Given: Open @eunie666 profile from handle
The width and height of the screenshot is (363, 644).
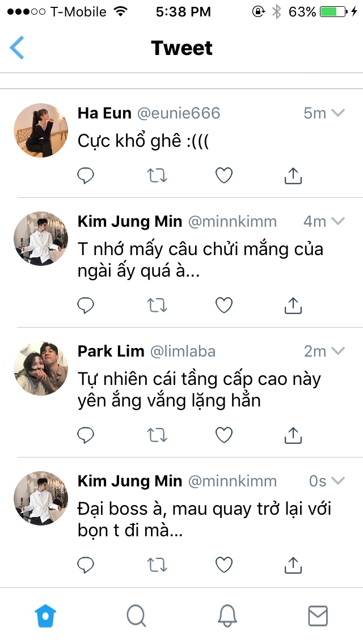Looking at the screenshot, I should click(179, 113).
